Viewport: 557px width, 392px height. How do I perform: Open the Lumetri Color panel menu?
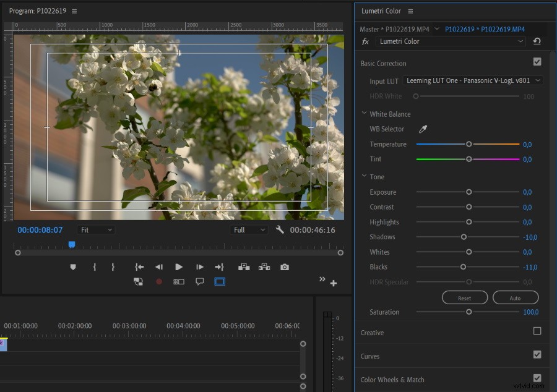click(x=410, y=11)
